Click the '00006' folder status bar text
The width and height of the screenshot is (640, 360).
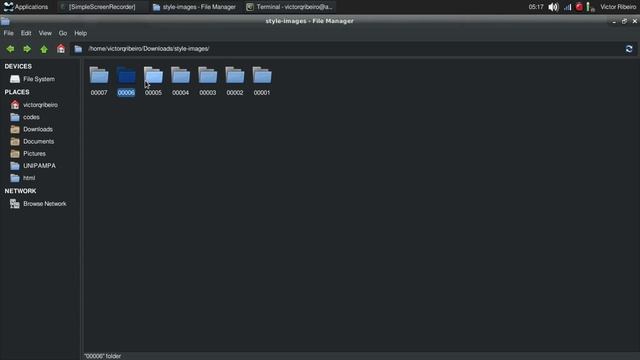(x=102, y=356)
